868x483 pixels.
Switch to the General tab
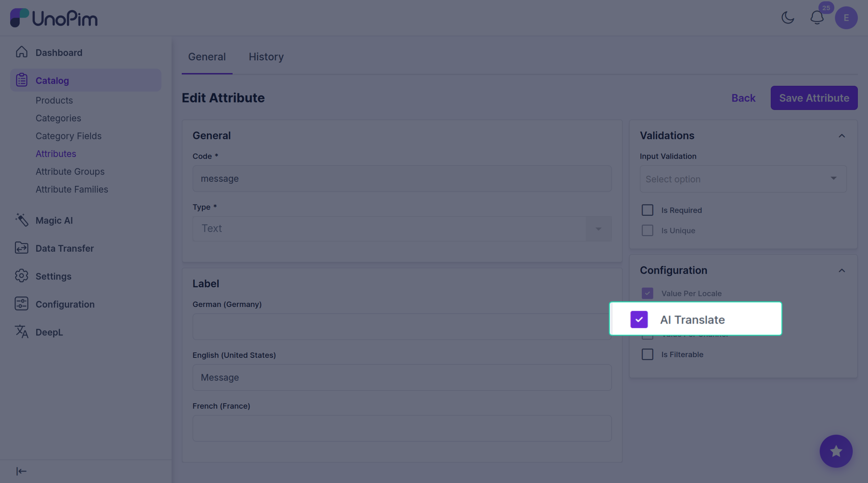(207, 57)
